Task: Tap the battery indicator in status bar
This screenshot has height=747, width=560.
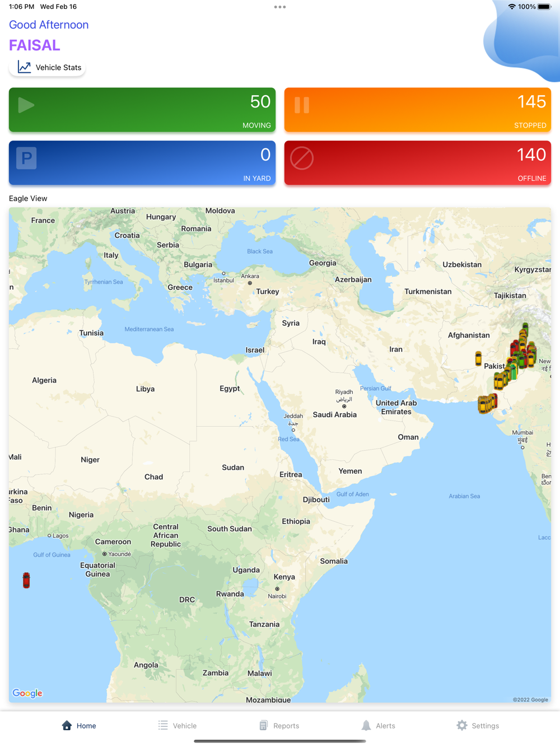Action: tap(544, 7)
